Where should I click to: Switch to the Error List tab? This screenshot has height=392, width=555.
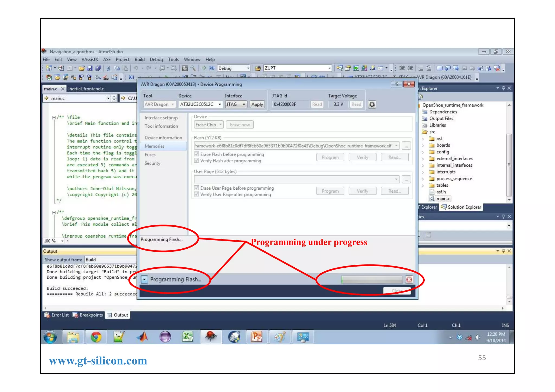coord(57,315)
